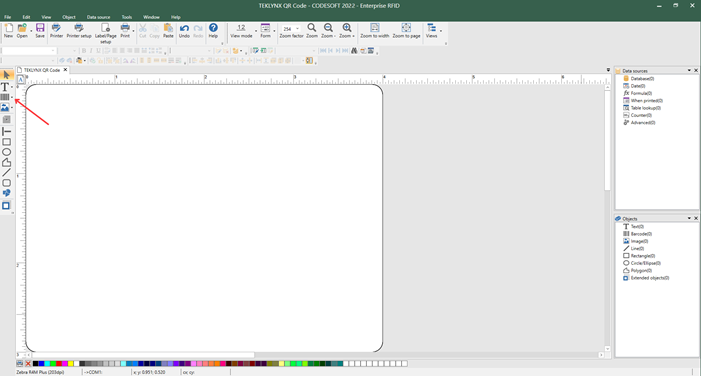
Task: Select the diagonal Line tool
Action: [x=6, y=173]
